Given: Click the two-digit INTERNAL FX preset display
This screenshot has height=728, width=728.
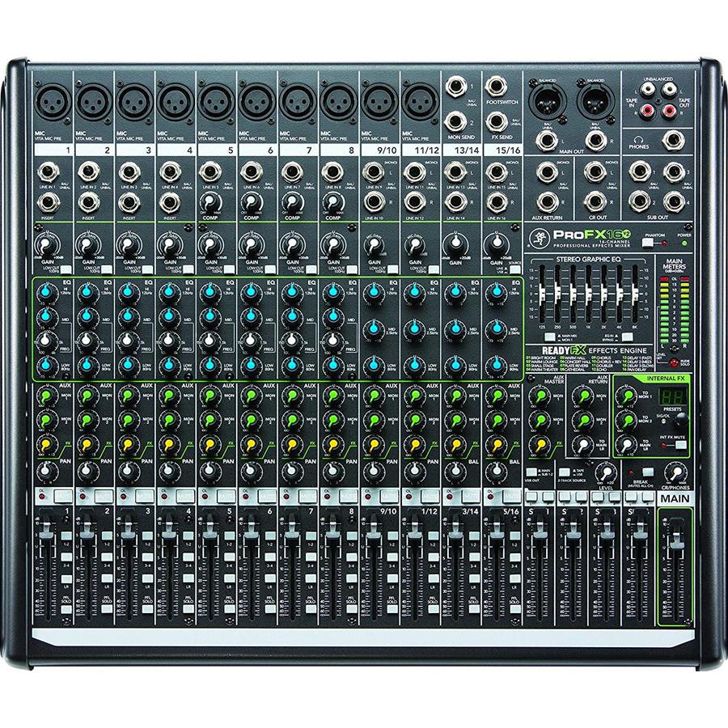Looking at the screenshot, I should [671, 396].
